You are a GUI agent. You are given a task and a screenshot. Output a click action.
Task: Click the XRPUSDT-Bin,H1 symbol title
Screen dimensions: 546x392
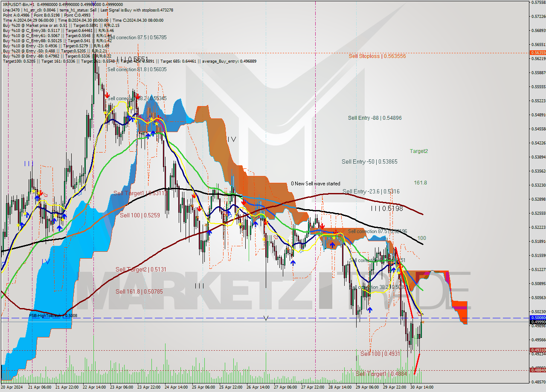coord(19,5)
